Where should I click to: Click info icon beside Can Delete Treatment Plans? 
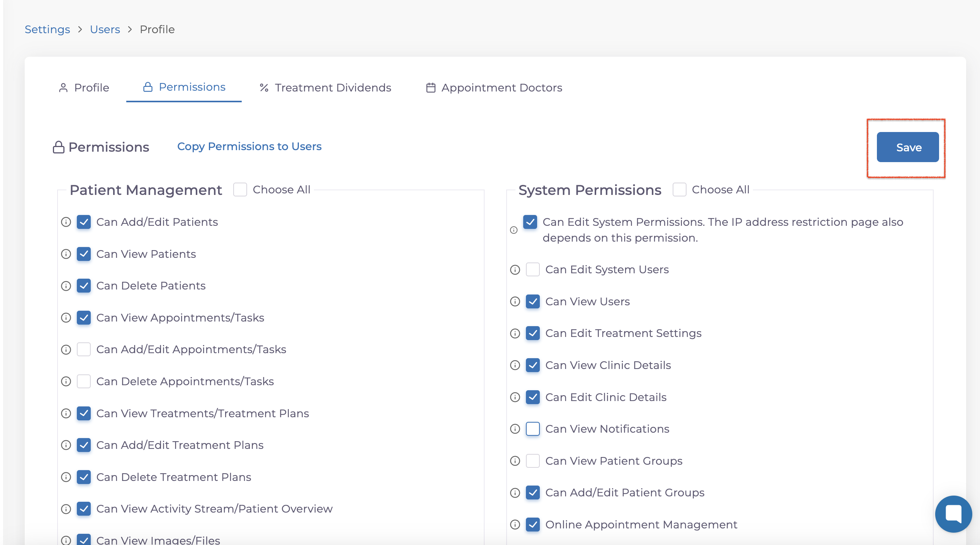click(x=66, y=477)
